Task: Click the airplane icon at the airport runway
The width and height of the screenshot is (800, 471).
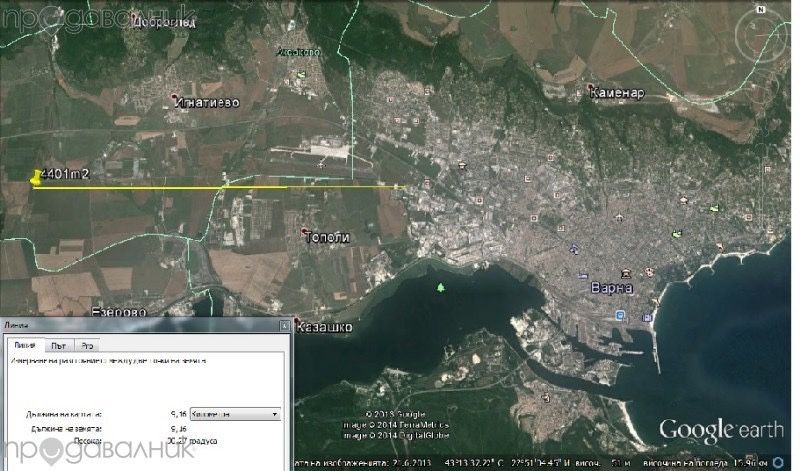Action: 321,164
